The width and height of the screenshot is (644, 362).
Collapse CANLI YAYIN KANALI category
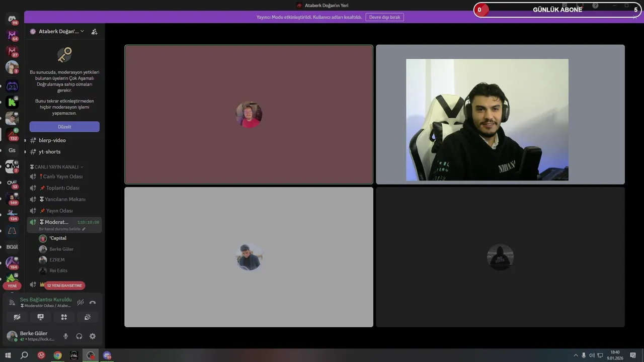point(56,167)
